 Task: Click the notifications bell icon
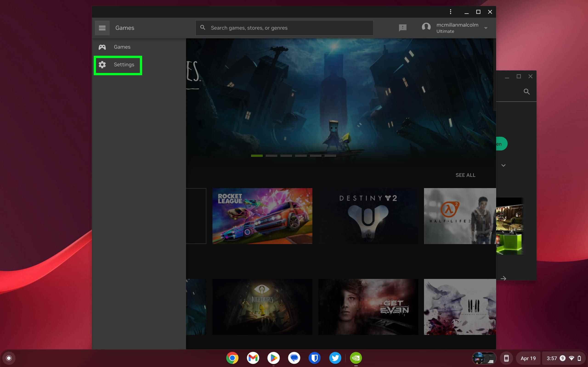point(403,28)
